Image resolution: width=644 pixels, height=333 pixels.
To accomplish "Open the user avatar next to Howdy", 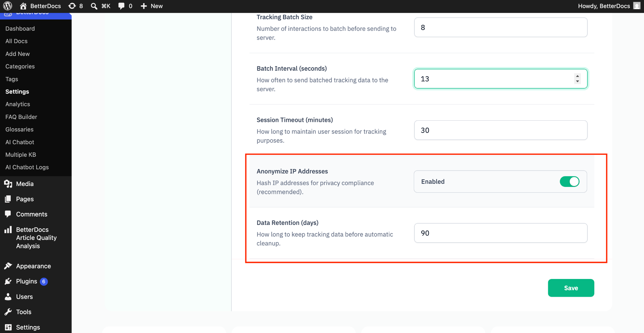I will click(x=637, y=6).
